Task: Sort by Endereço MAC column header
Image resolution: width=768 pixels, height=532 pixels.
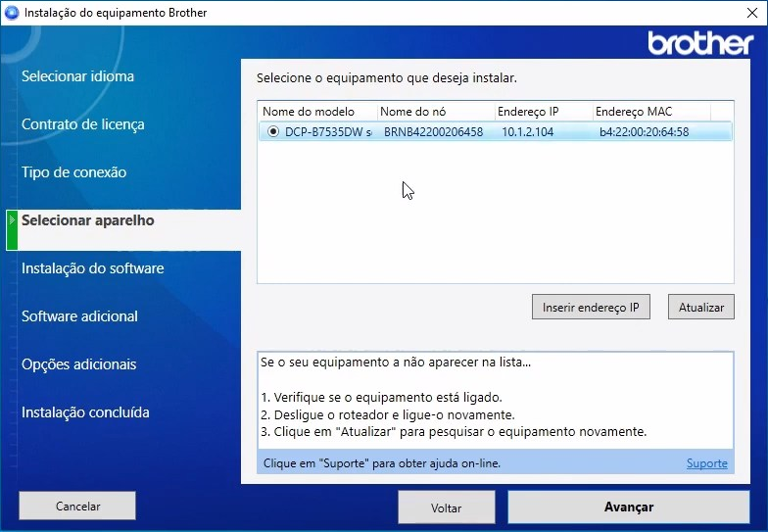Action: (x=651, y=112)
